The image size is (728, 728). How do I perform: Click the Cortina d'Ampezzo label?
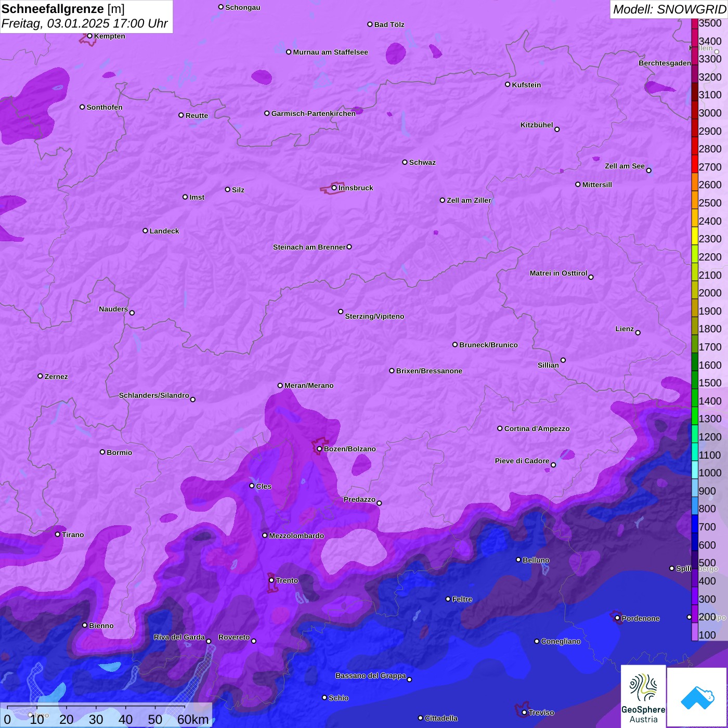coord(537,428)
